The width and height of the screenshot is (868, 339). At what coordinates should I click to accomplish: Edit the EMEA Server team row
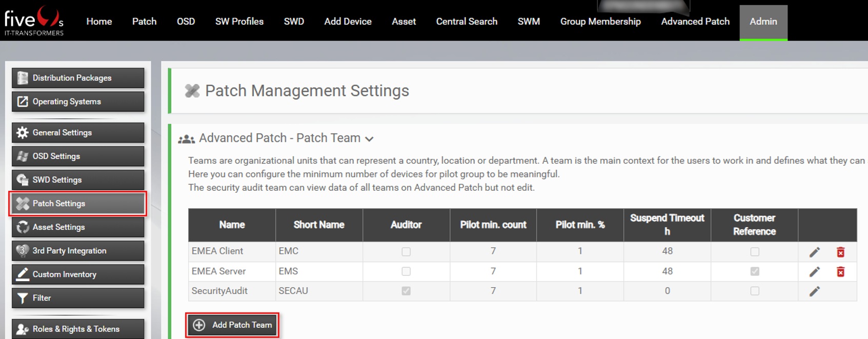coord(814,271)
